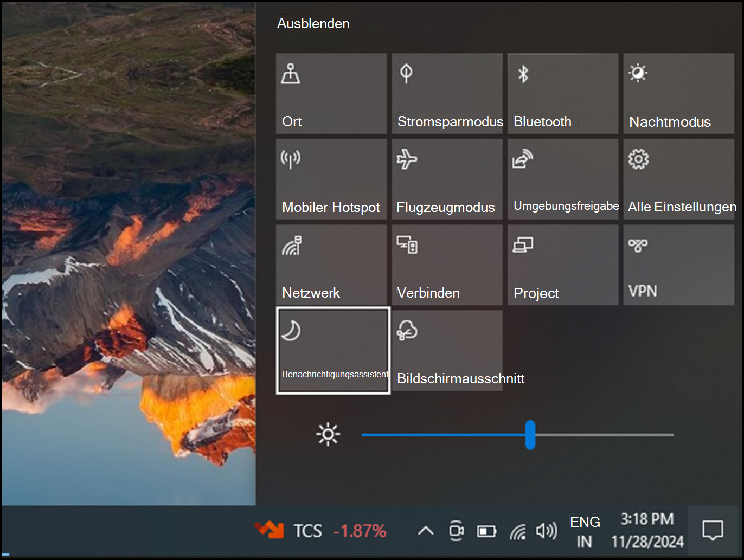This screenshot has height=560, width=744.
Task: Click the brightness slider thumb
Action: [530, 435]
